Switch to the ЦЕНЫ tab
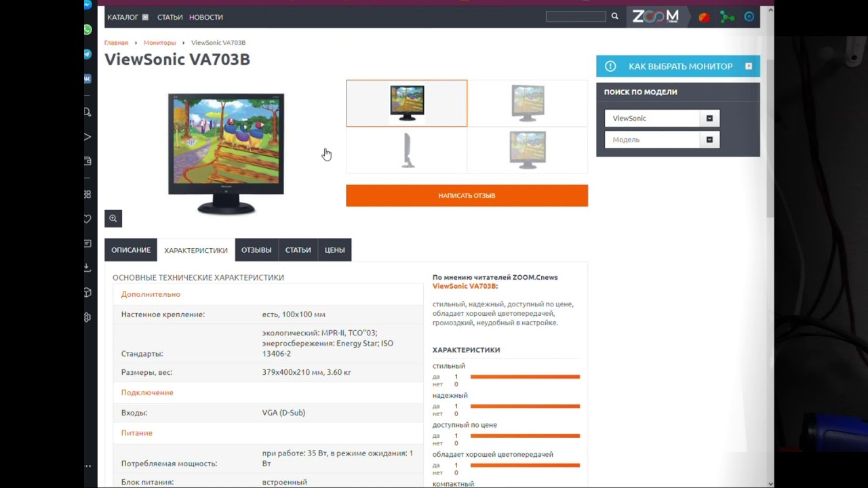 click(x=334, y=250)
